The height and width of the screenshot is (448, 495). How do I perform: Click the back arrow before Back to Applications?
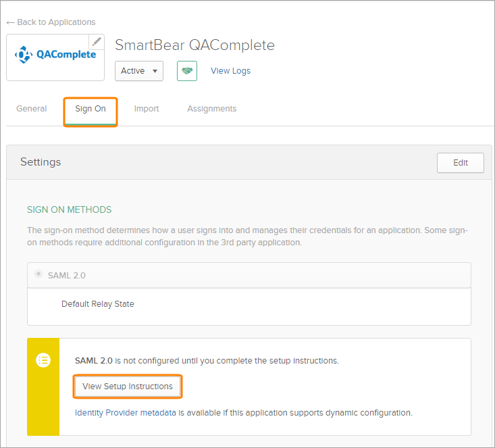tap(10, 22)
